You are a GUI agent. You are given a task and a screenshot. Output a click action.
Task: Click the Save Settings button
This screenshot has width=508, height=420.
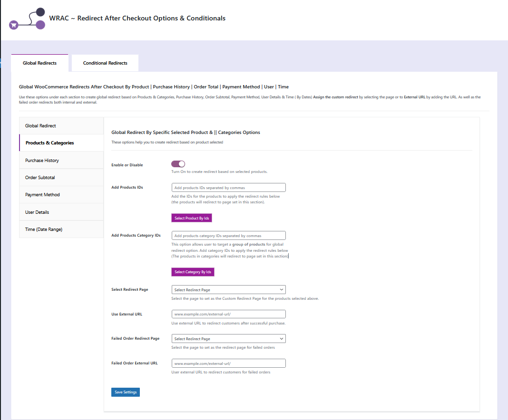coord(126,392)
